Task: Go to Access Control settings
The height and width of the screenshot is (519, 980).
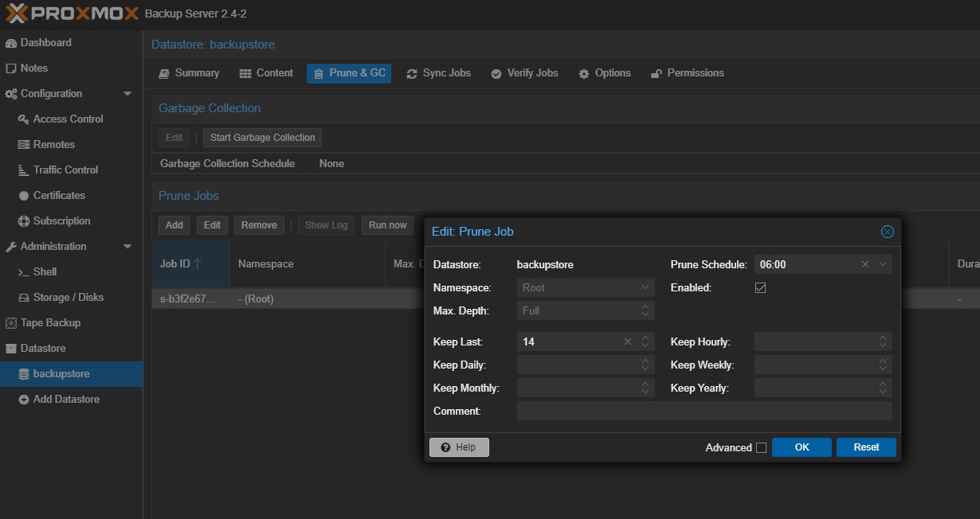Action: (68, 119)
